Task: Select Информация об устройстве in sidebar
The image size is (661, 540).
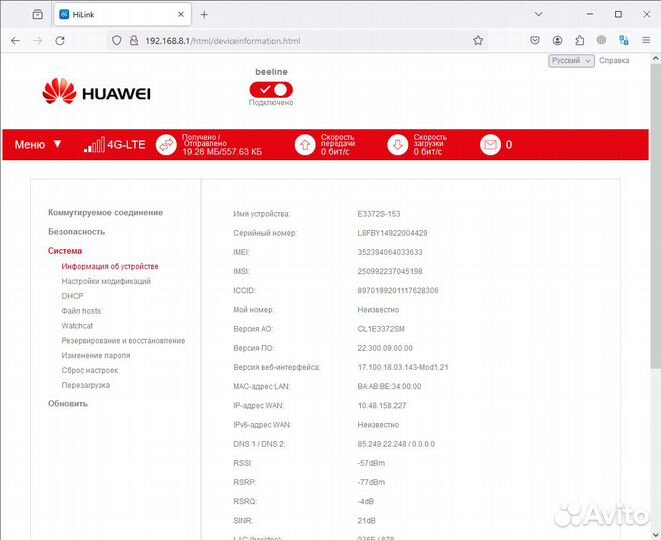Action: click(110, 266)
